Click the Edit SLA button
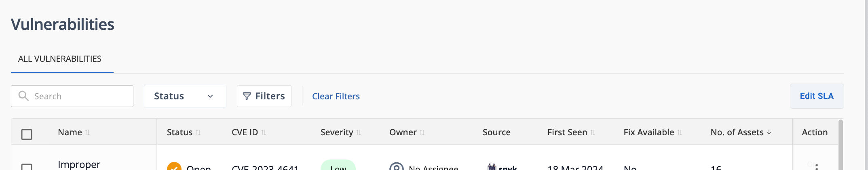This screenshot has width=868, height=170. [x=817, y=96]
